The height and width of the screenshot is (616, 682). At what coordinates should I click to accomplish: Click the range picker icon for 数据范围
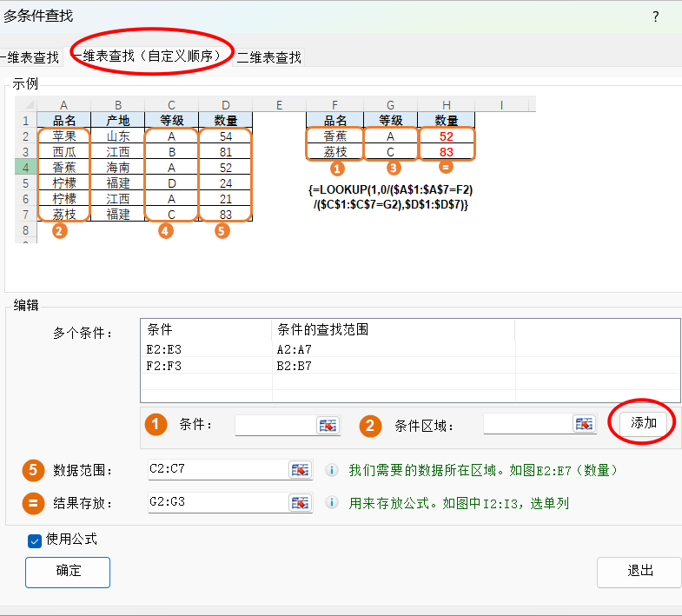tap(300, 470)
